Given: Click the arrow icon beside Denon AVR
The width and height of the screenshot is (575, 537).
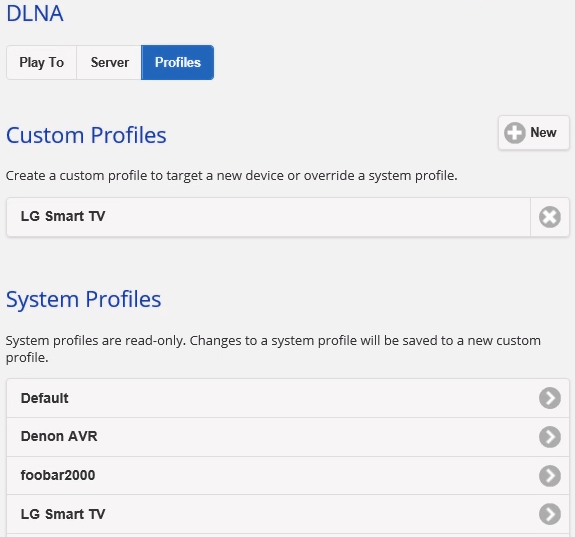Looking at the screenshot, I should (550, 437).
